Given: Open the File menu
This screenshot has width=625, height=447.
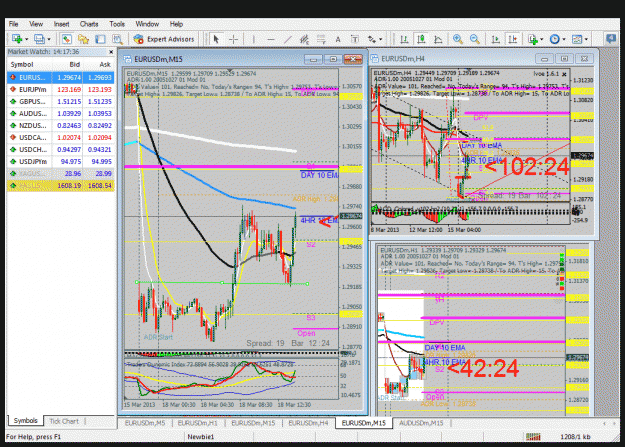Looking at the screenshot, I should click(x=14, y=24).
